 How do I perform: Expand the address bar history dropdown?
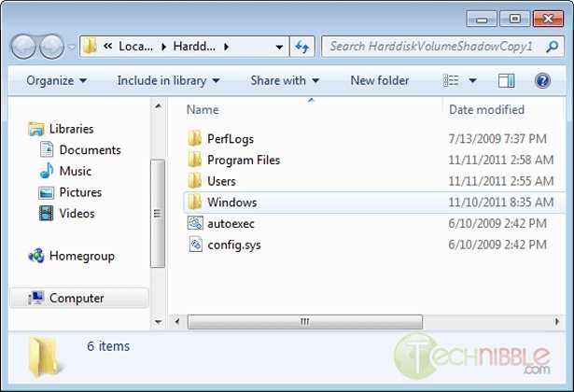[x=280, y=46]
